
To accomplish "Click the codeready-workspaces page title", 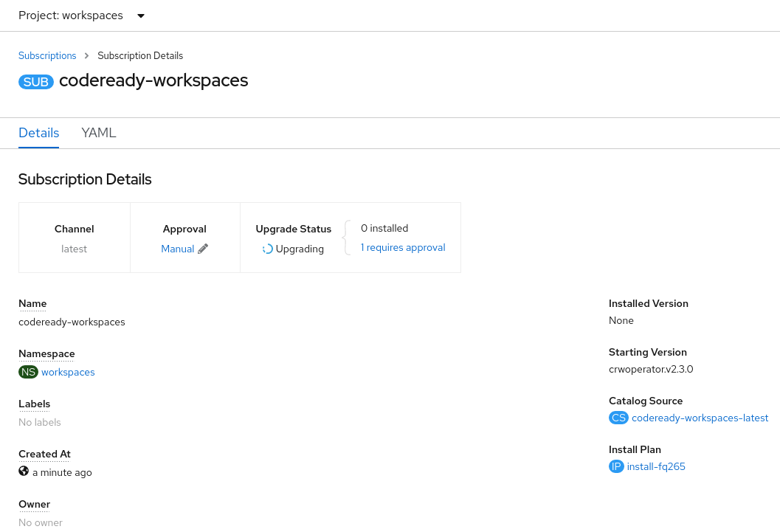I will tap(153, 80).
